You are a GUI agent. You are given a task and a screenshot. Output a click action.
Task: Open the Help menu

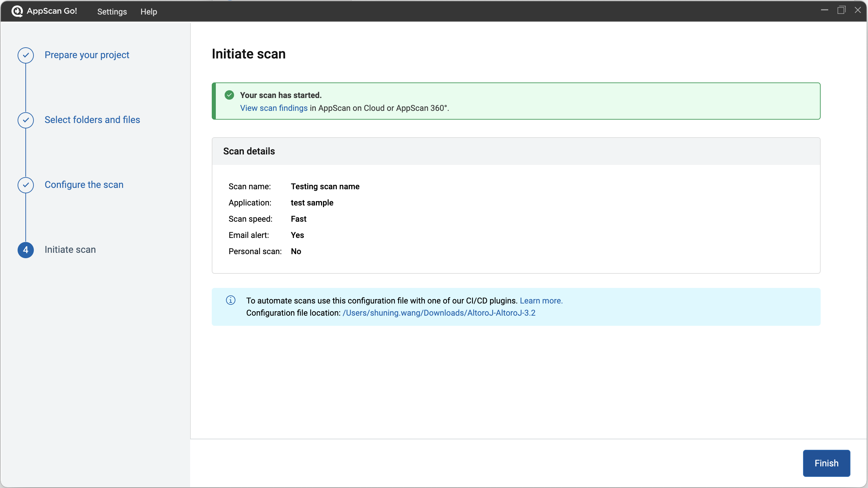click(149, 11)
